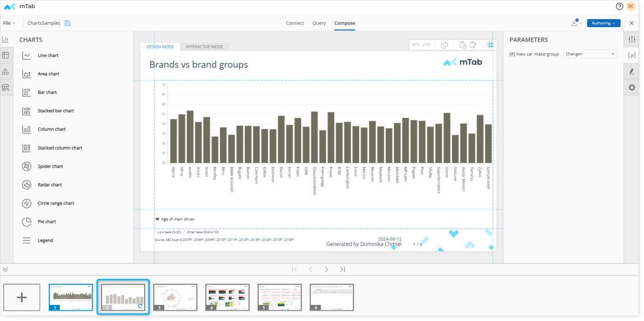Click the Source ABC Austria footnote text
Screen dimensions: 644x321
coord(224,239)
